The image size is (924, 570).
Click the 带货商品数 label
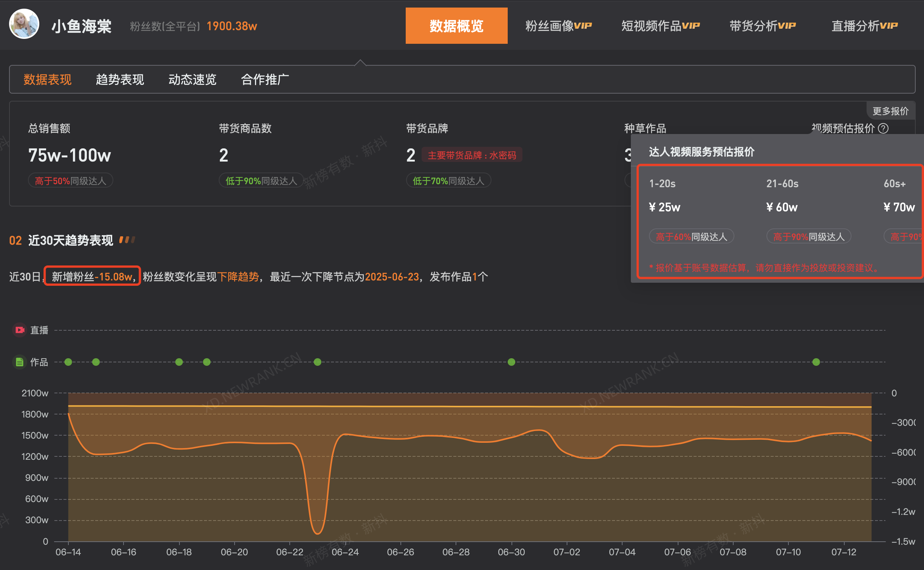pos(245,128)
